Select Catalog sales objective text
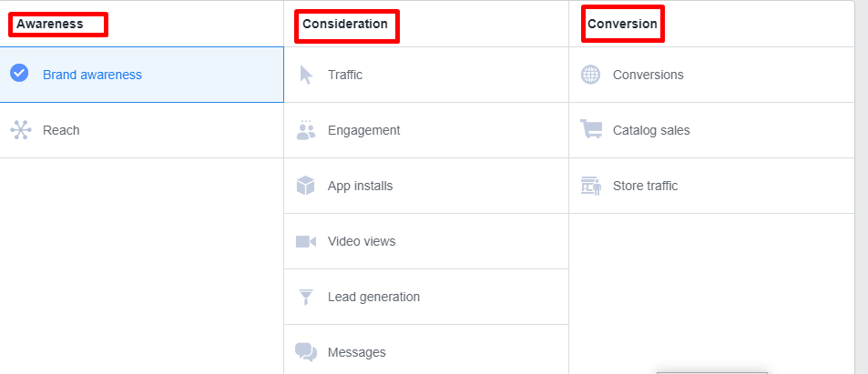 (x=651, y=130)
